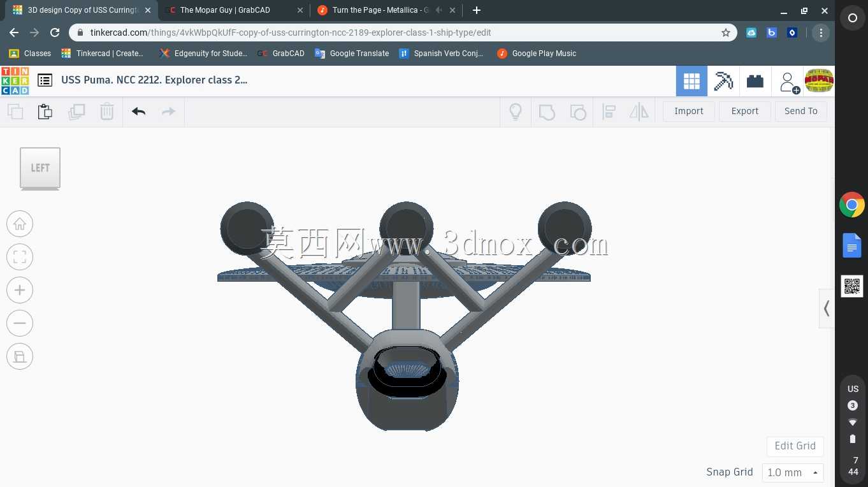Viewport: 868px width, 487px height.
Task: Click the launcher circle button
Action: (x=852, y=18)
